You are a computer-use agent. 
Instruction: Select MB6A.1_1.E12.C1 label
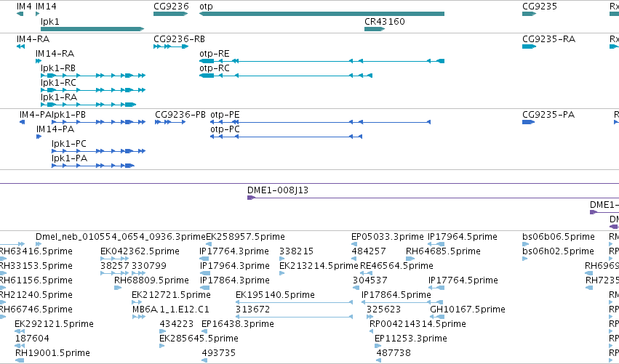pos(171,310)
